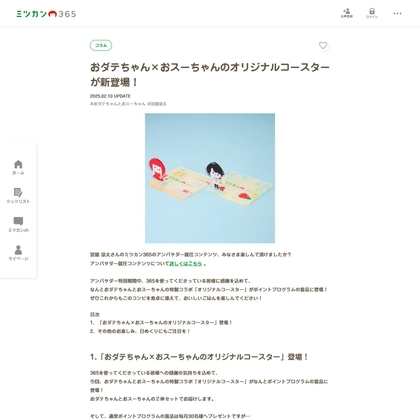Open the ミツカンch chat icon
This screenshot has height=420, width=420.
tap(18, 221)
